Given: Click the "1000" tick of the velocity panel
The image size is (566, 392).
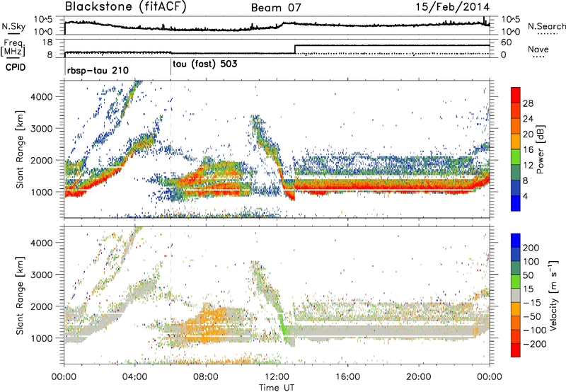Looking at the screenshot, I should tap(41, 338).
